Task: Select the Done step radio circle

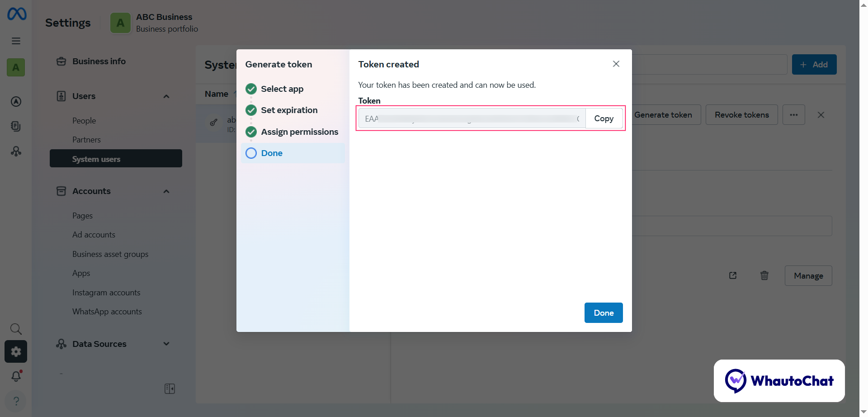Action: 251,153
